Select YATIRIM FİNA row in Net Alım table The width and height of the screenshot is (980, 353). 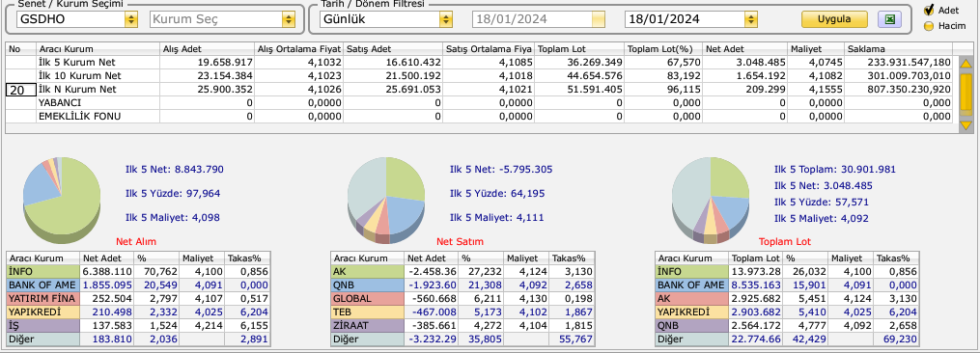tap(138, 299)
